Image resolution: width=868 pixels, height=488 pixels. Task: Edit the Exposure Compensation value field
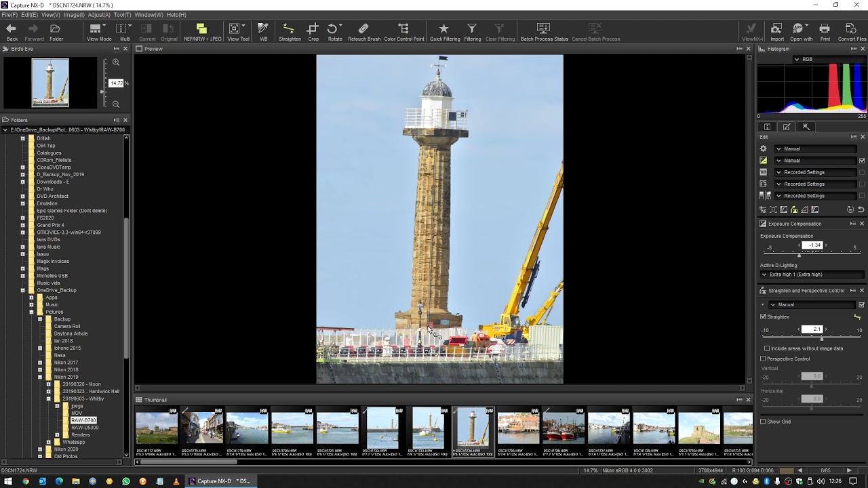[812, 245]
